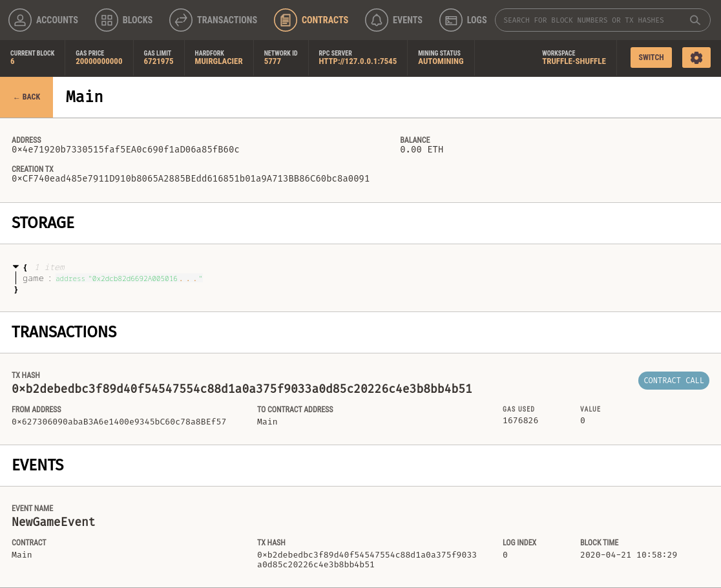
Task: Click the TRUFFLE-SHUFFLE workspace name
Action: point(574,61)
